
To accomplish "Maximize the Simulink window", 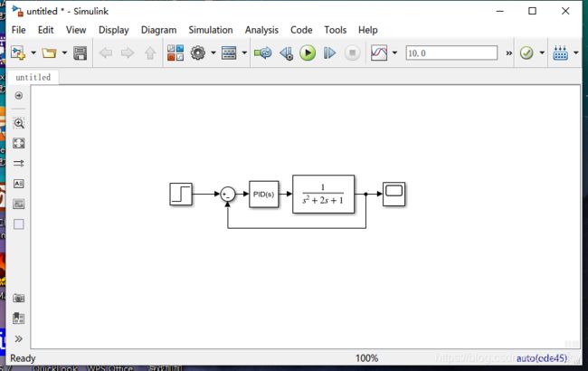I will [532, 11].
